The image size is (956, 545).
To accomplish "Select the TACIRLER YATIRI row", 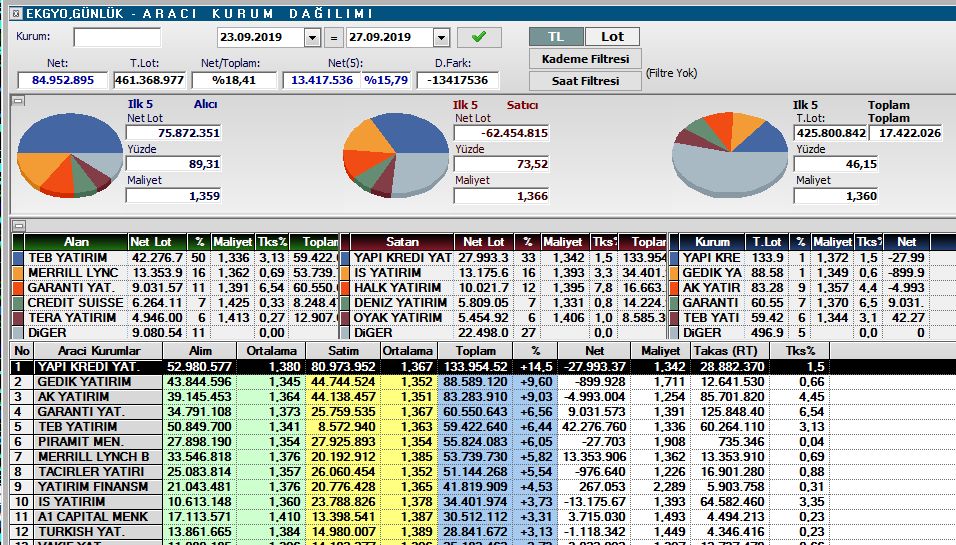I will tap(483, 471).
